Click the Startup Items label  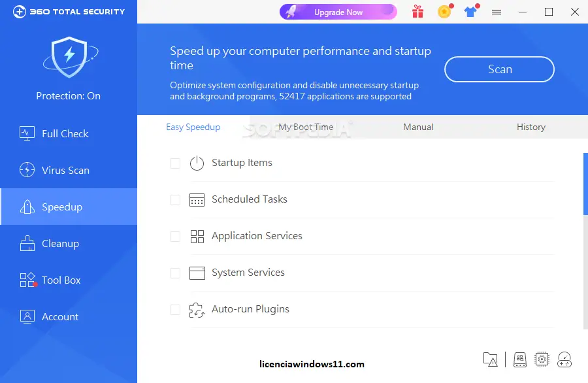[x=242, y=163]
